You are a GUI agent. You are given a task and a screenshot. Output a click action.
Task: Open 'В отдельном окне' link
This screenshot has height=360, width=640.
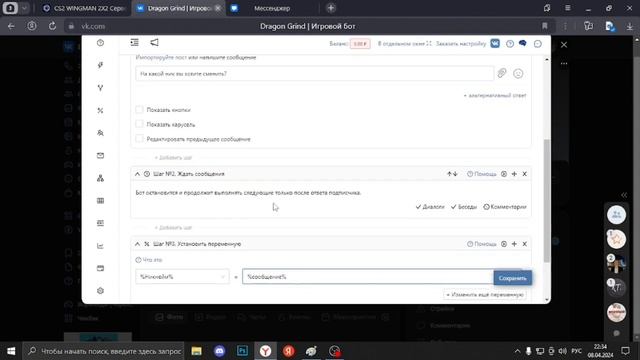404,43
